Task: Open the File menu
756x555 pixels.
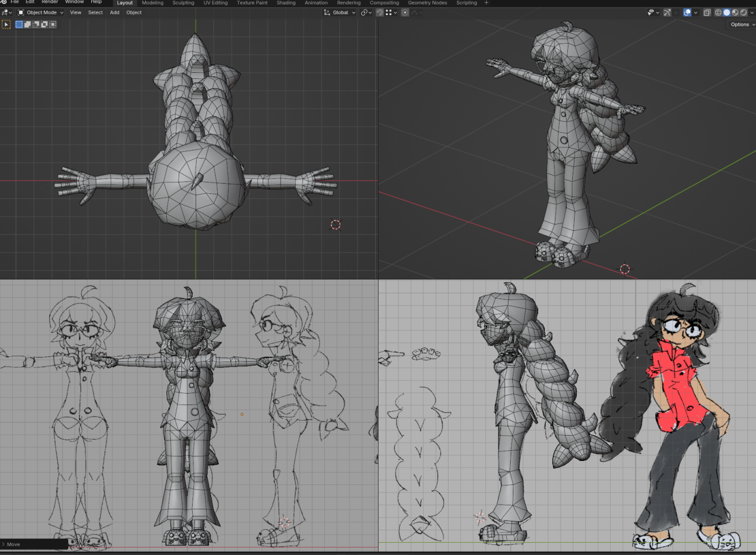Action: 15,2
